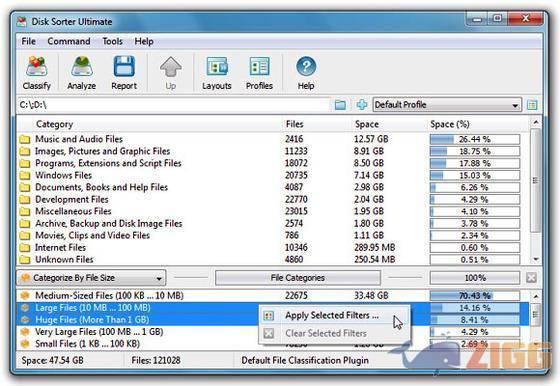Open profile options icon beside Default Profile
This screenshot has width=560, height=386.
coord(532,105)
